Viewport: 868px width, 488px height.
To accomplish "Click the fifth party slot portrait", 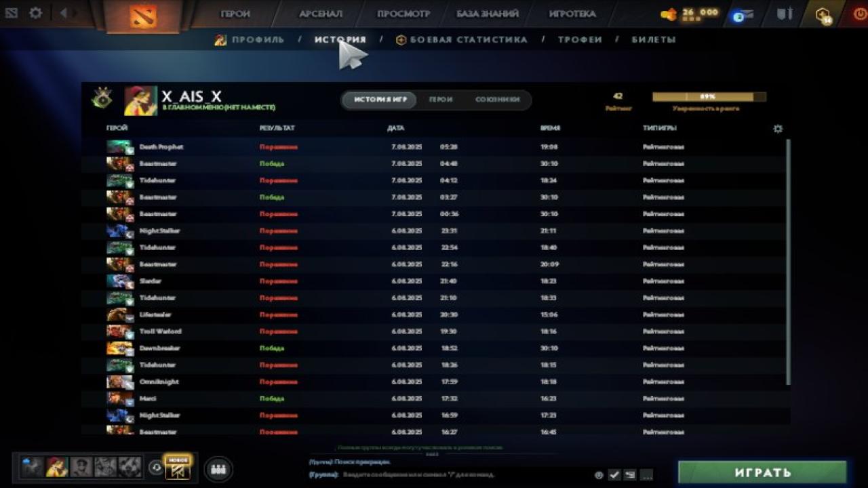I will (130, 466).
